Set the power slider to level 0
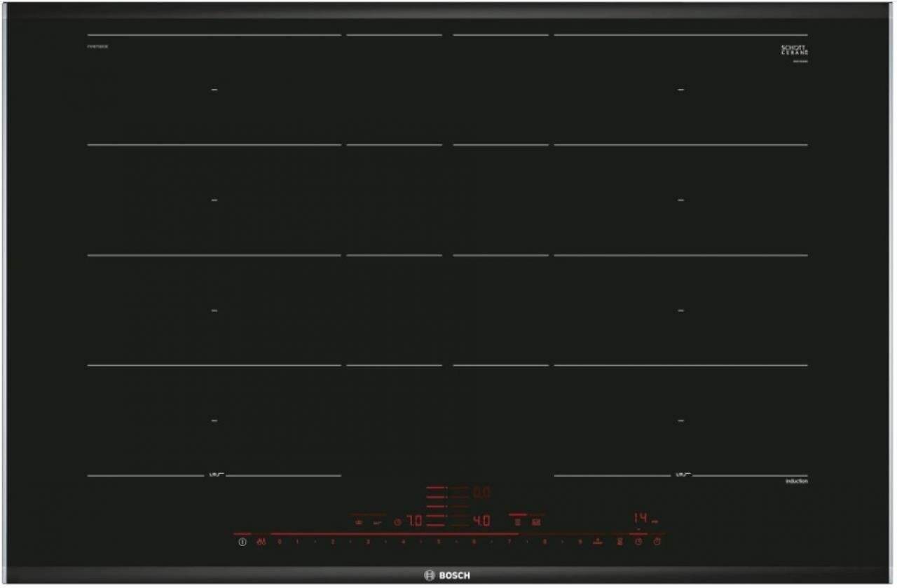The width and height of the screenshot is (897, 588). click(x=279, y=542)
